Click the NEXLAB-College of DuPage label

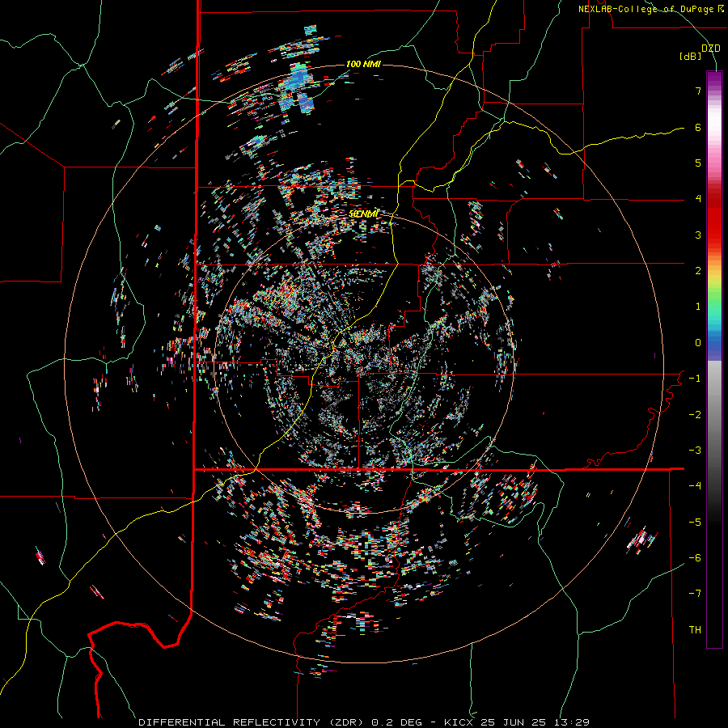[x=651, y=9]
